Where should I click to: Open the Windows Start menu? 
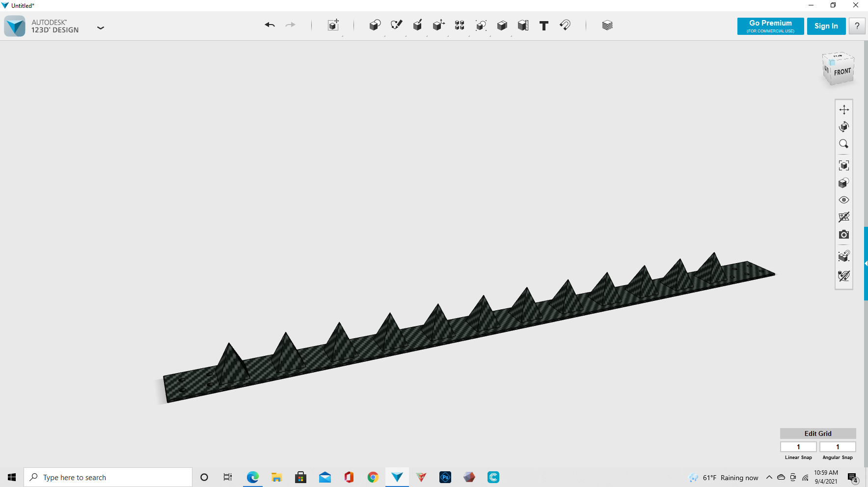coord(11,477)
